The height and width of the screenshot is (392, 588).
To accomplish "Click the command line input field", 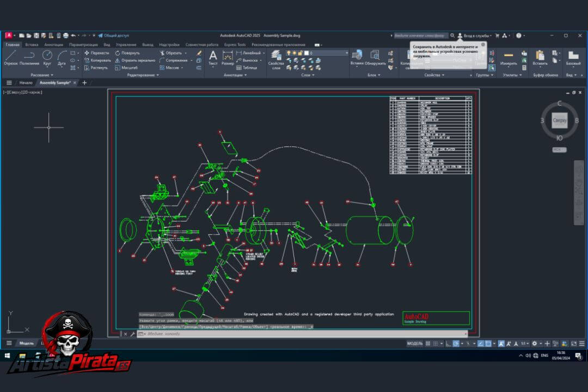I will point(302,334).
